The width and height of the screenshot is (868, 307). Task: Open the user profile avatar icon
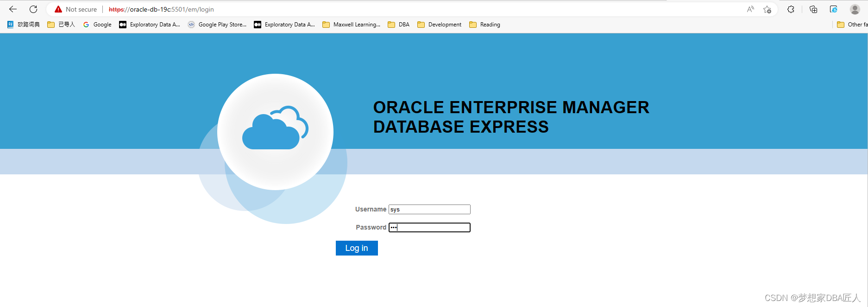pyautogui.click(x=855, y=9)
